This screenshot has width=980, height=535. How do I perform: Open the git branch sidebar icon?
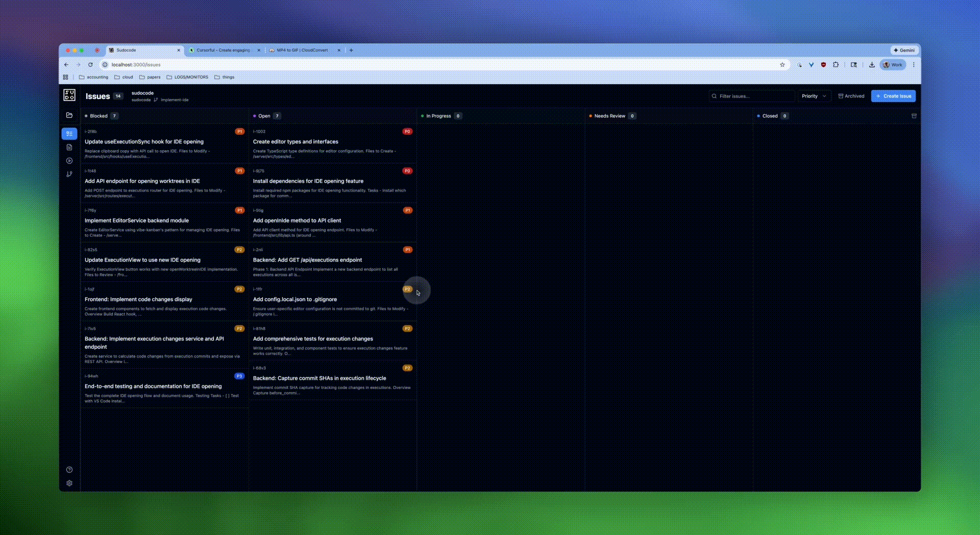[69, 174]
